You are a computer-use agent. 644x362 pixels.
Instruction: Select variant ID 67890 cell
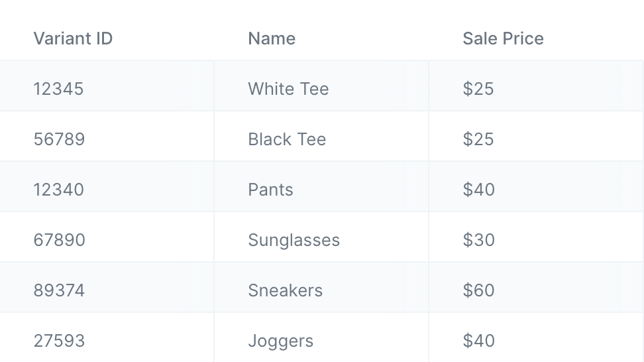point(107,237)
